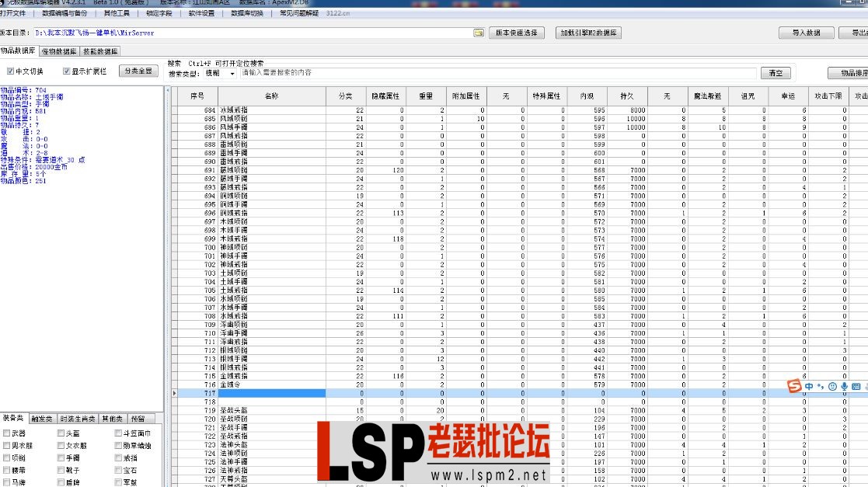Select row 719 圣战头盔 name cell
Screen dimensions: 868x487
(271, 411)
